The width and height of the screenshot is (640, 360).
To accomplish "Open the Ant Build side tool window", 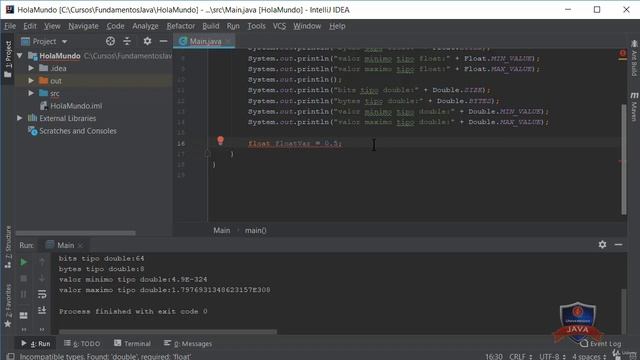I will pyautogui.click(x=634, y=58).
